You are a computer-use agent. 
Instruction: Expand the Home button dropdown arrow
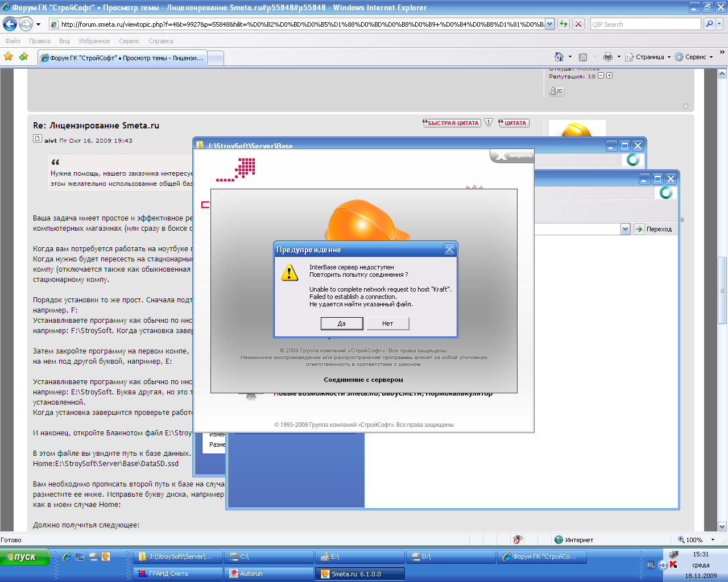pos(570,57)
